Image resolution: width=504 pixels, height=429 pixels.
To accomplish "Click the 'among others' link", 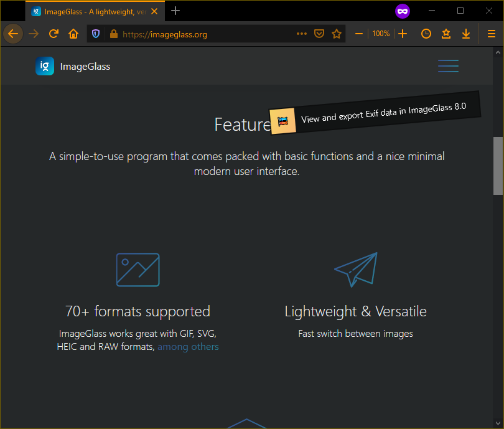I will pyautogui.click(x=188, y=346).
